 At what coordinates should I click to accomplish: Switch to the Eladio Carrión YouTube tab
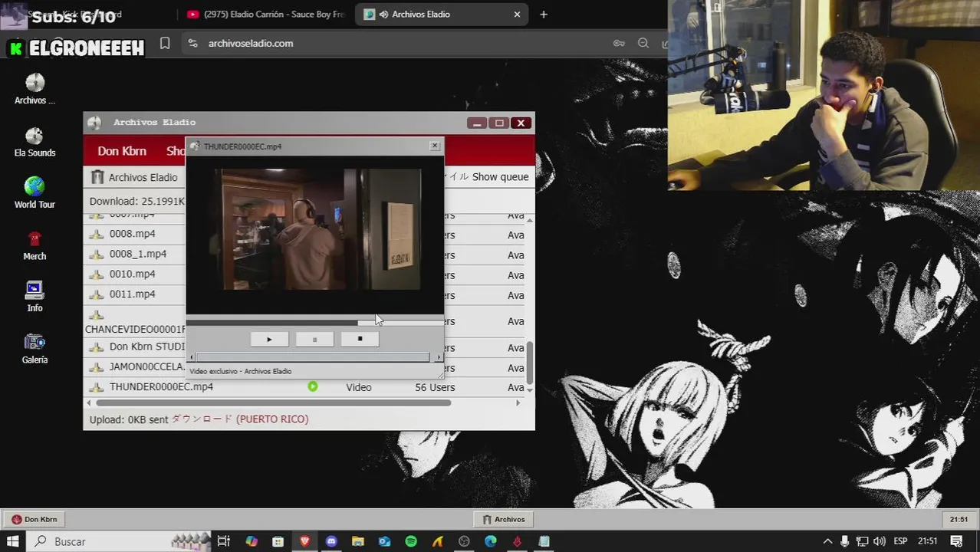[265, 15]
